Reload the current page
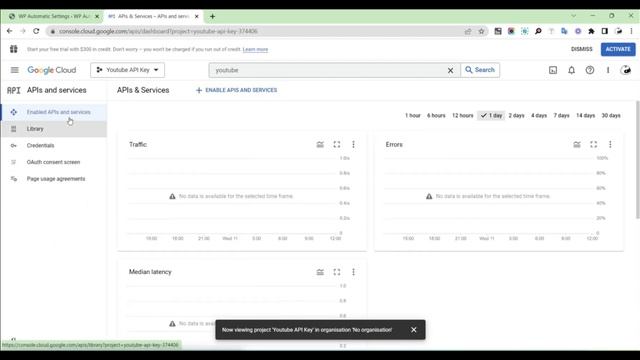640x360 pixels. click(x=36, y=31)
